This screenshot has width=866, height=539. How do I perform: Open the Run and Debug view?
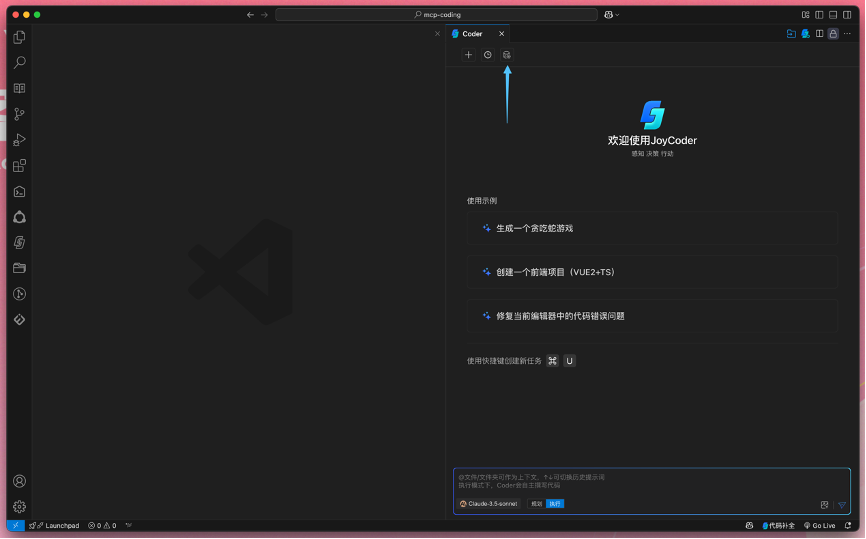point(19,140)
